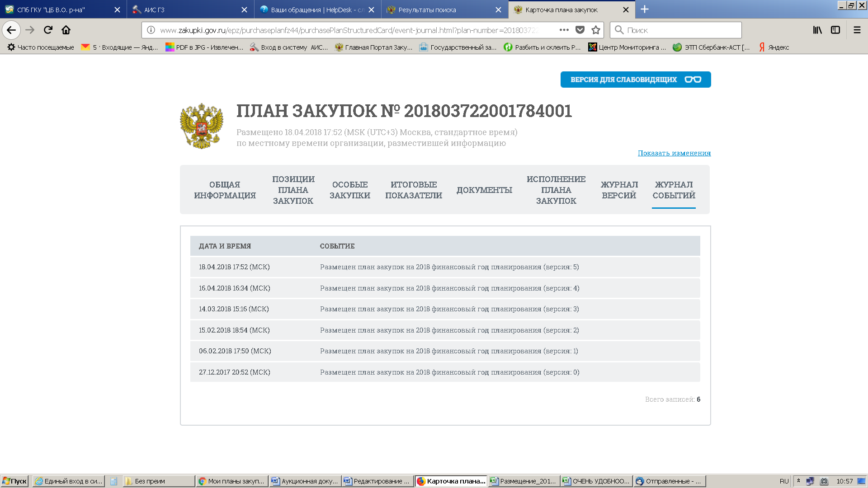Save page to Pocket icon
Viewport: 868px width, 488px height.
tap(580, 30)
